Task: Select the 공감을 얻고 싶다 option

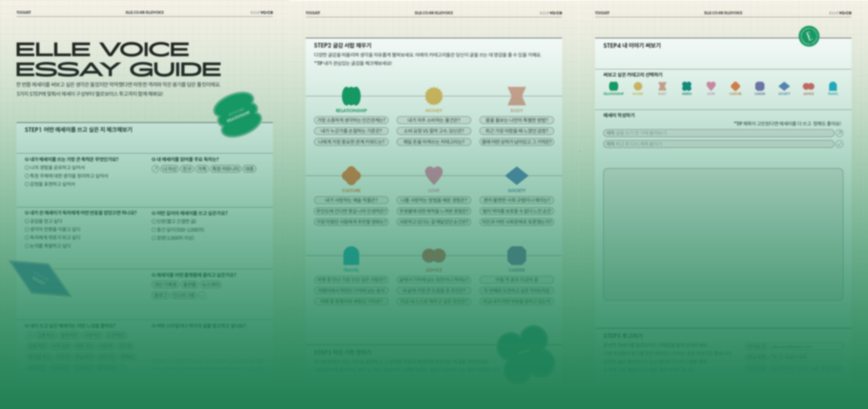Action: [x=43, y=221]
